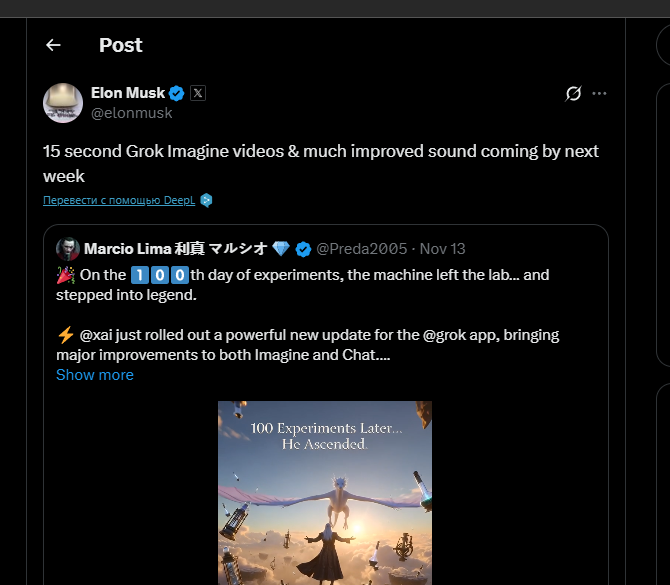Screen dimensions: 670x585
Task: Go back using the arrow beside Post
Action: click(x=53, y=45)
